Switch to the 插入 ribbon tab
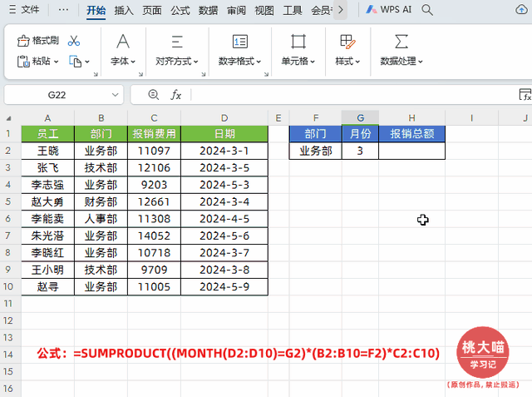This screenshot has height=397, width=532. point(124,10)
